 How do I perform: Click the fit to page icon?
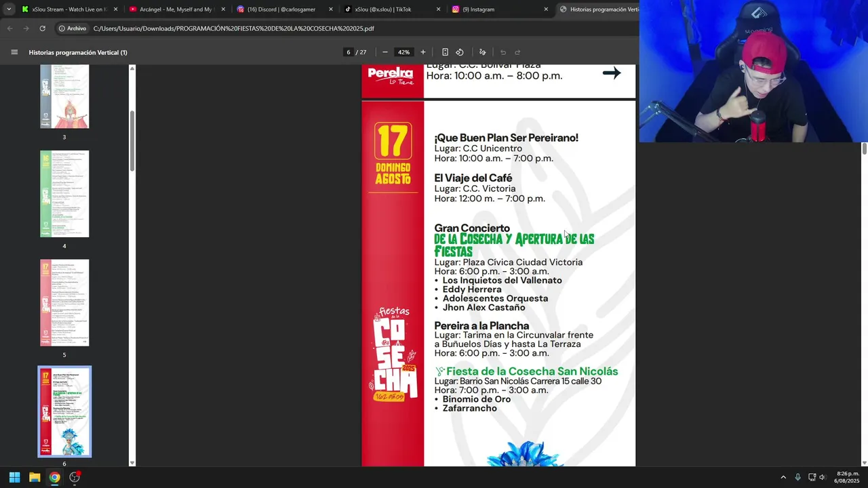point(445,52)
